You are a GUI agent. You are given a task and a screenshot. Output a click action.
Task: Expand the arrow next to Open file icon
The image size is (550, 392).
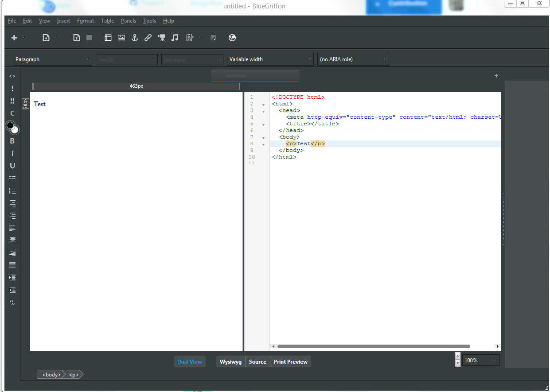57,38
